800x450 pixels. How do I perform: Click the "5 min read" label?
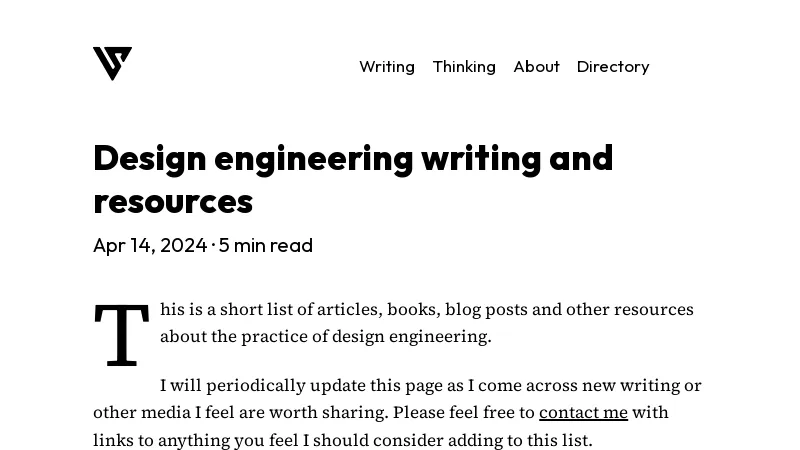266,245
